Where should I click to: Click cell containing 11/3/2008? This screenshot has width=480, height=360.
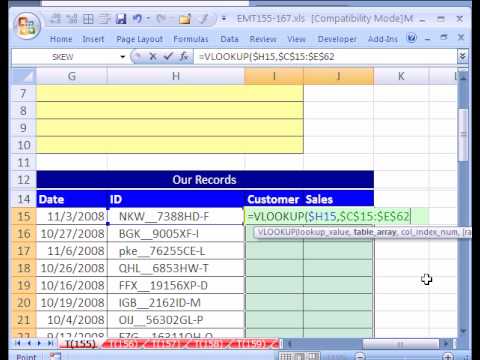coord(72,216)
